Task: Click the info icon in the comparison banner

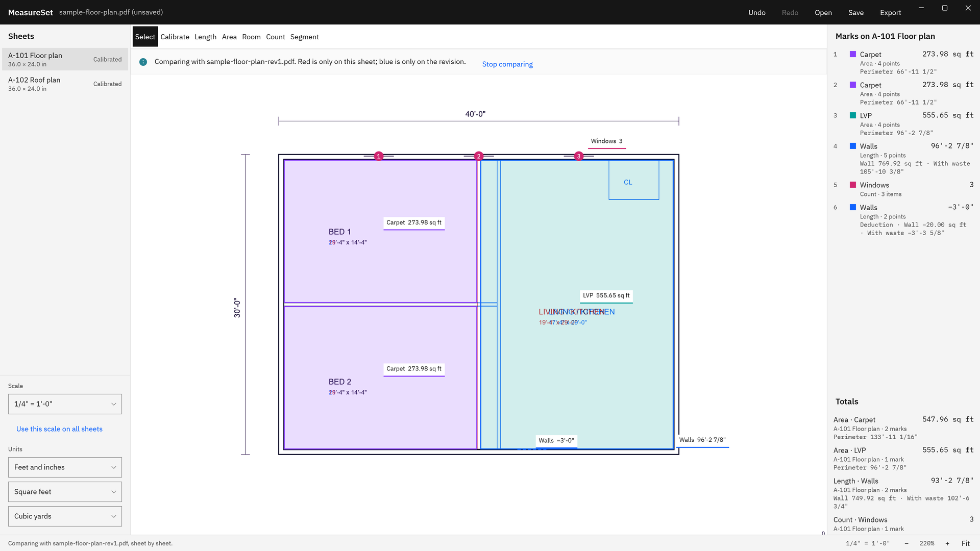Action: pos(143,62)
